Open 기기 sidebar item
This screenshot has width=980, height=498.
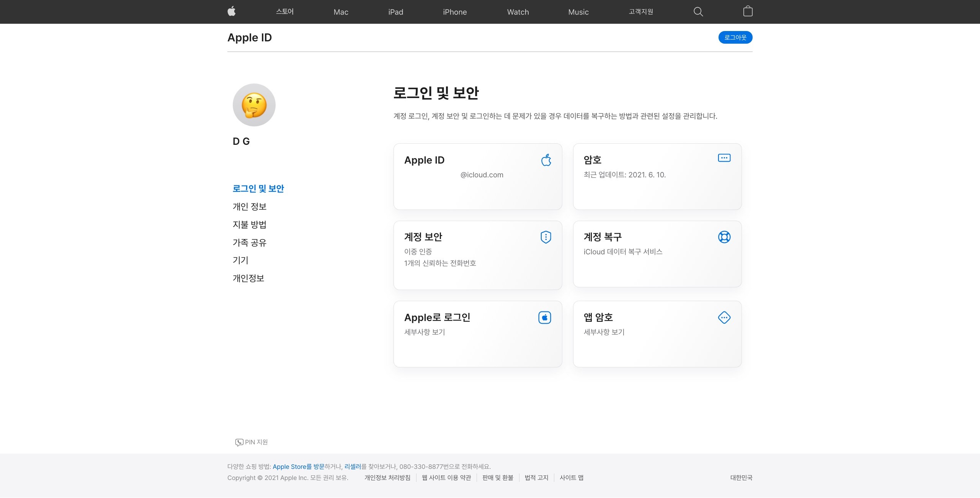click(x=240, y=260)
